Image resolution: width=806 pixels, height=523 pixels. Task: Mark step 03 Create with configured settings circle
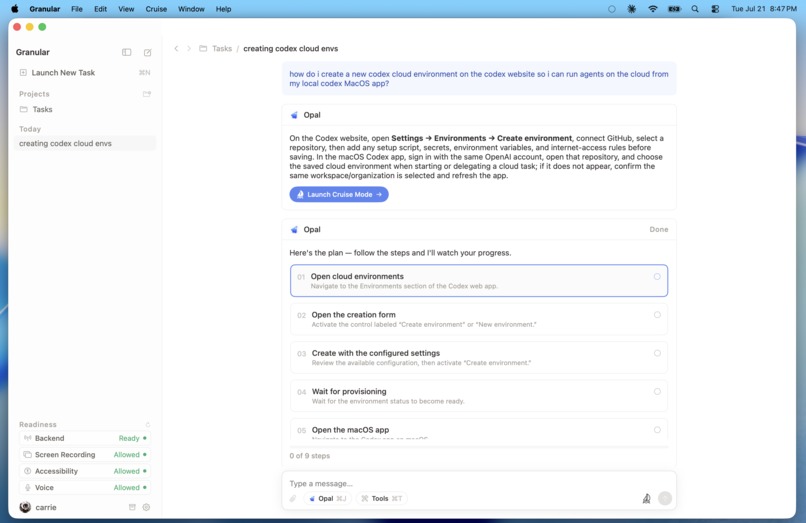[x=657, y=353]
